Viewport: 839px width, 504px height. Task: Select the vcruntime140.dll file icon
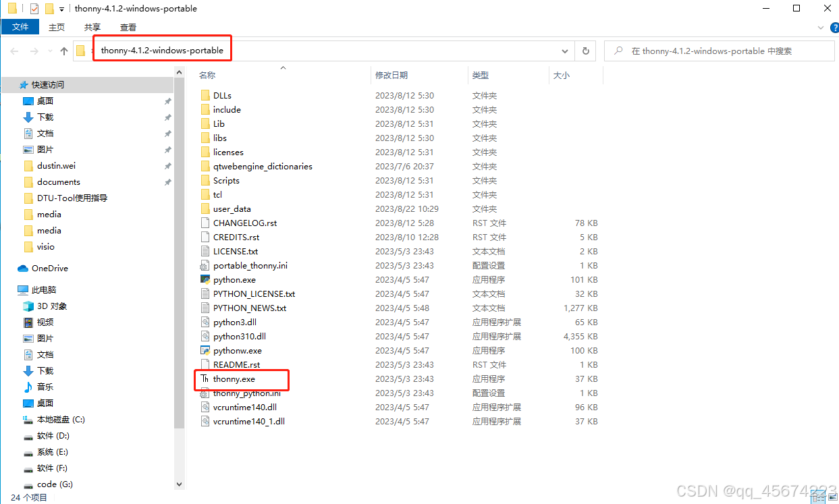coord(205,407)
